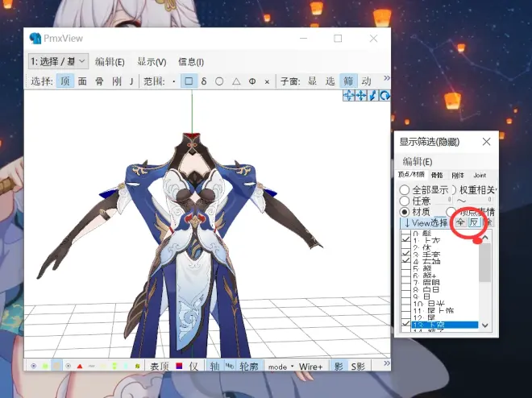Image resolution: width=532 pixels, height=398 pixels.
Task: Select J joint selection mode
Action: (131, 81)
